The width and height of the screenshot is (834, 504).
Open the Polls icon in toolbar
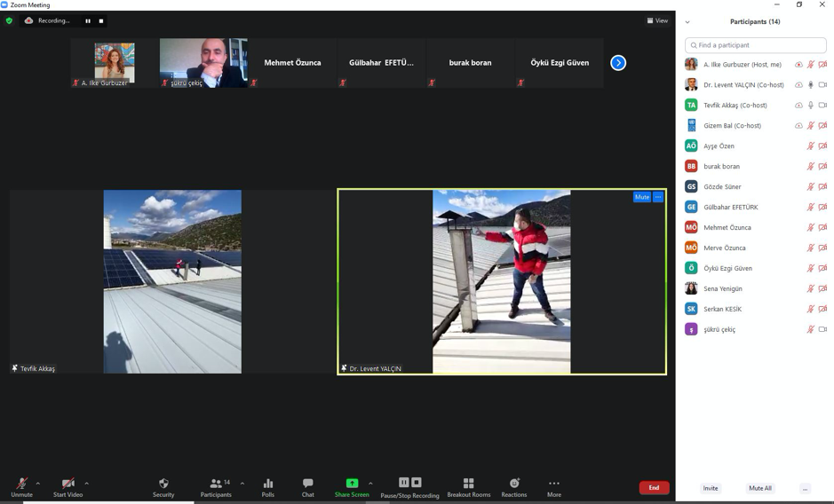tap(268, 484)
